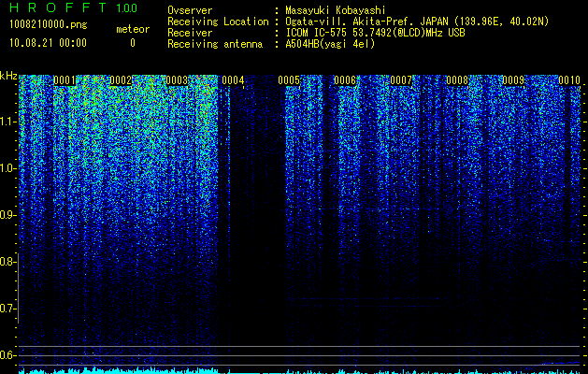Click time marker 0001
The height and width of the screenshot is (374, 588).
(65, 80)
